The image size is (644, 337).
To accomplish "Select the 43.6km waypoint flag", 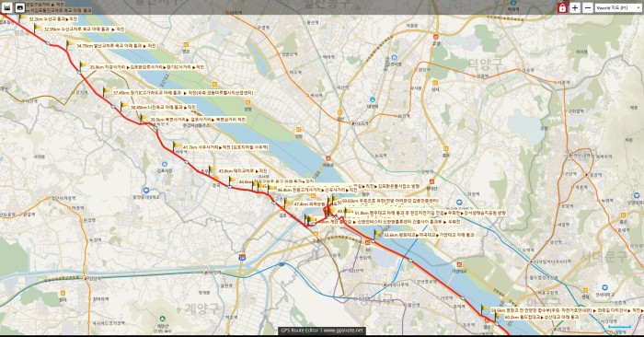I will [212, 169].
